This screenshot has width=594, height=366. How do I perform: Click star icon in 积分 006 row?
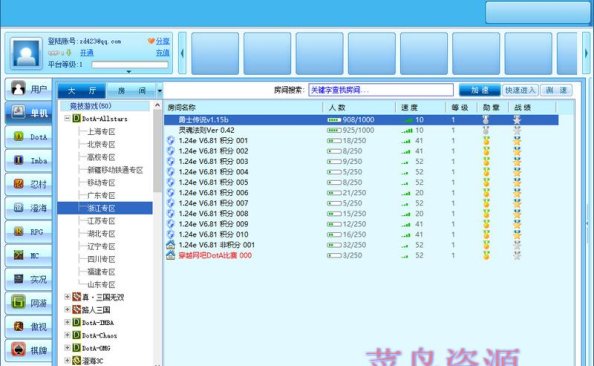(517, 193)
